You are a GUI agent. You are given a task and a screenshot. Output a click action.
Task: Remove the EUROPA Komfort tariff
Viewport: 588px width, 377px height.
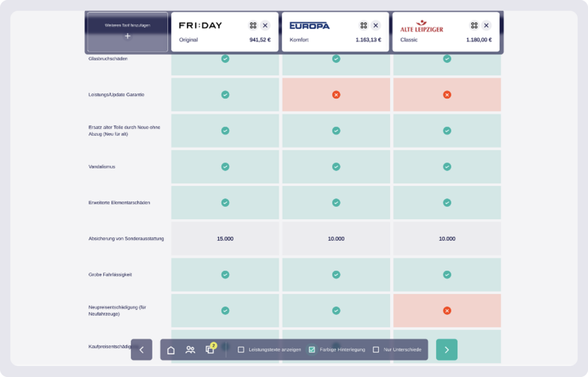click(376, 25)
